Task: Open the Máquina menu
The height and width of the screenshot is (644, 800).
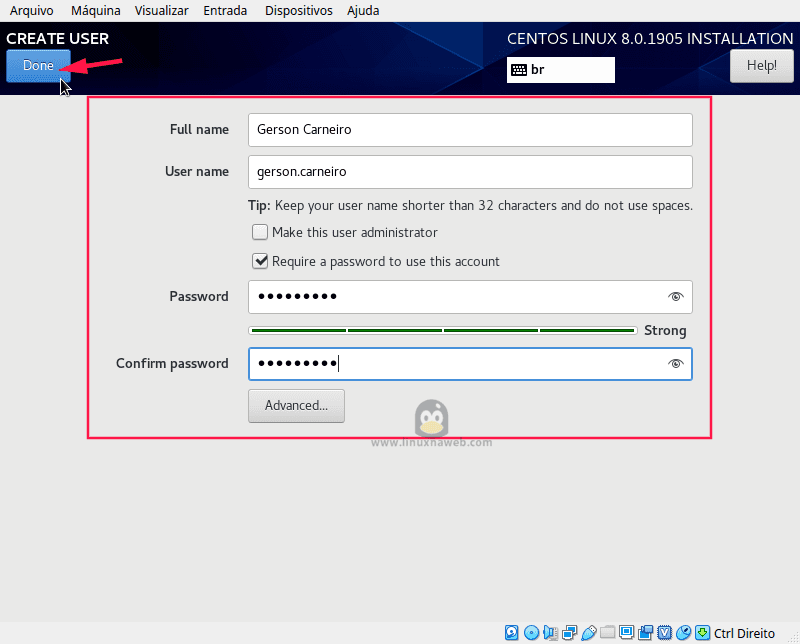Action: point(95,11)
